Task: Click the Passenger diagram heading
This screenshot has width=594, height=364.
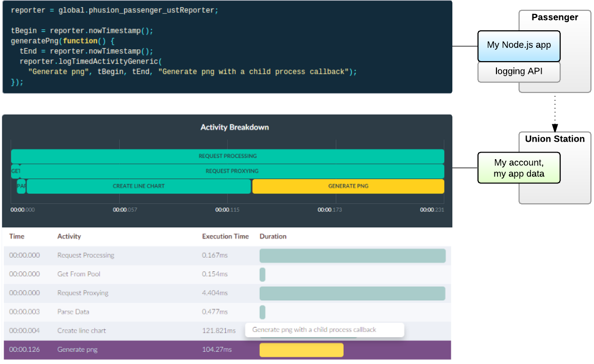Action: click(554, 17)
